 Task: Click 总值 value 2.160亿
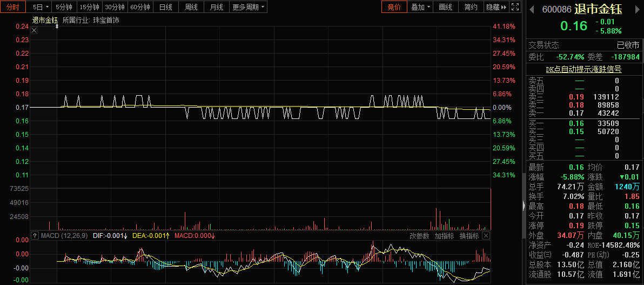(x=626, y=265)
